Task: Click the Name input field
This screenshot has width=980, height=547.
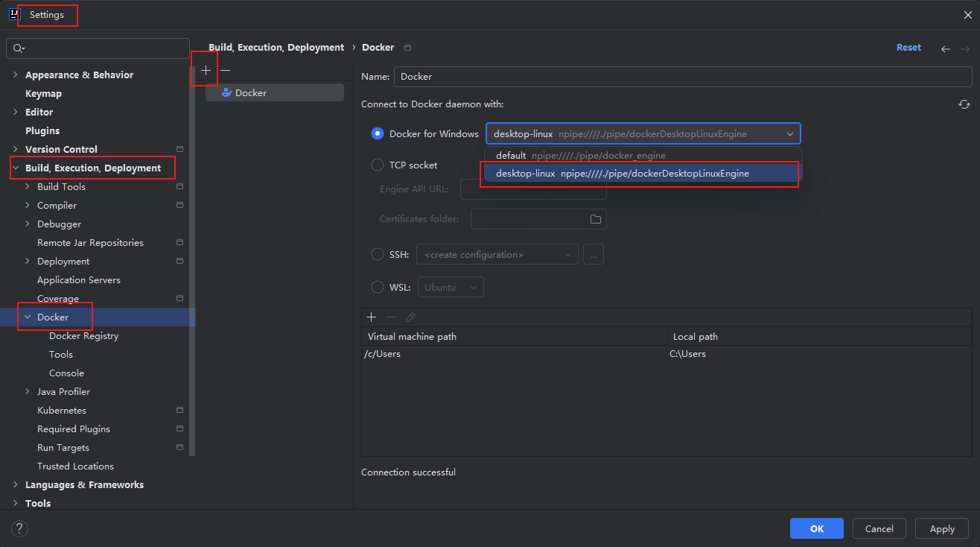Action: click(683, 76)
